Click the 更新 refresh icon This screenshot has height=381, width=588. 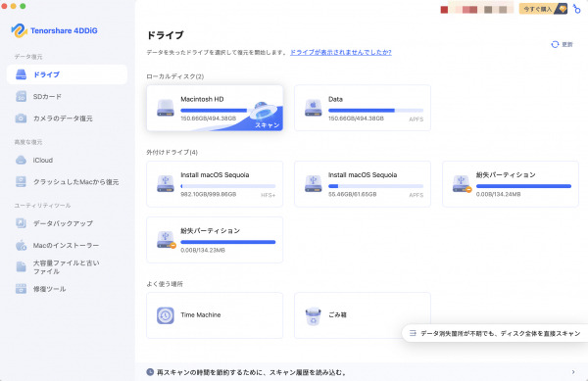pyautogui.click(x=555, y=44)
